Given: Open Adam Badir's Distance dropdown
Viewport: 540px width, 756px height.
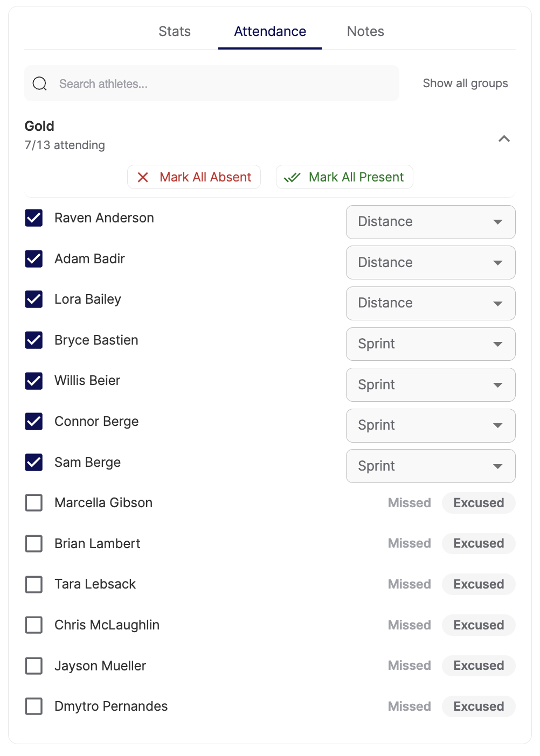Looking at the screenshot, I should (x=431, y=262).
